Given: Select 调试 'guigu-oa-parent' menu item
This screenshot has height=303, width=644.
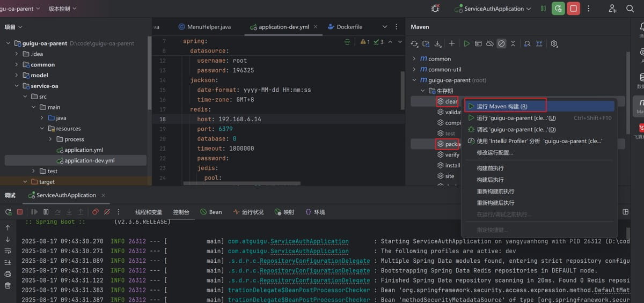Looking at the screenshot, I should (539, 129).
